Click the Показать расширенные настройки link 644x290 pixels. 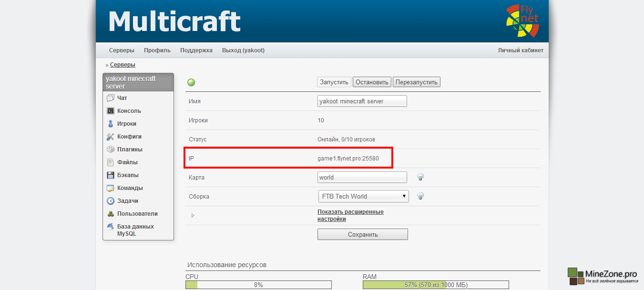(350, 215)
